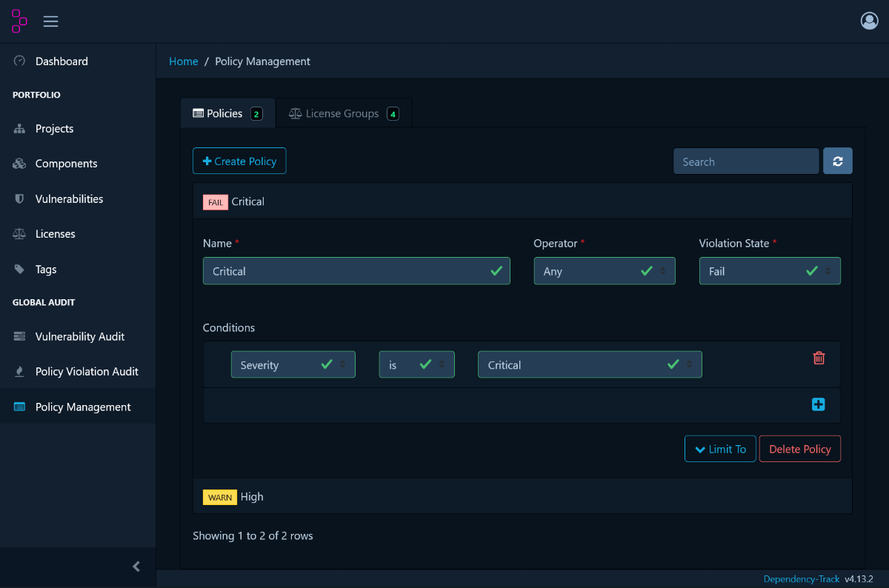Open the Violation State dropdown
The width and height of the screenshot is (889, 588).
coord(769,271)
